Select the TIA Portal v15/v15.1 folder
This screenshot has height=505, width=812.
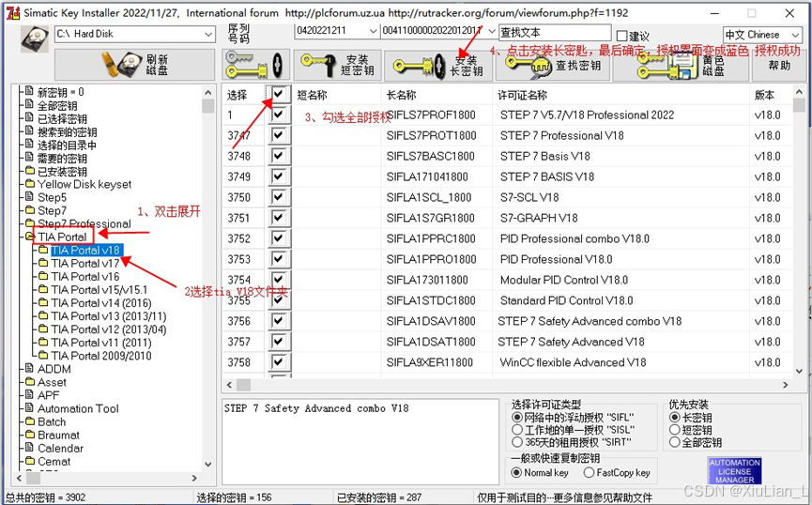[99, 289]
